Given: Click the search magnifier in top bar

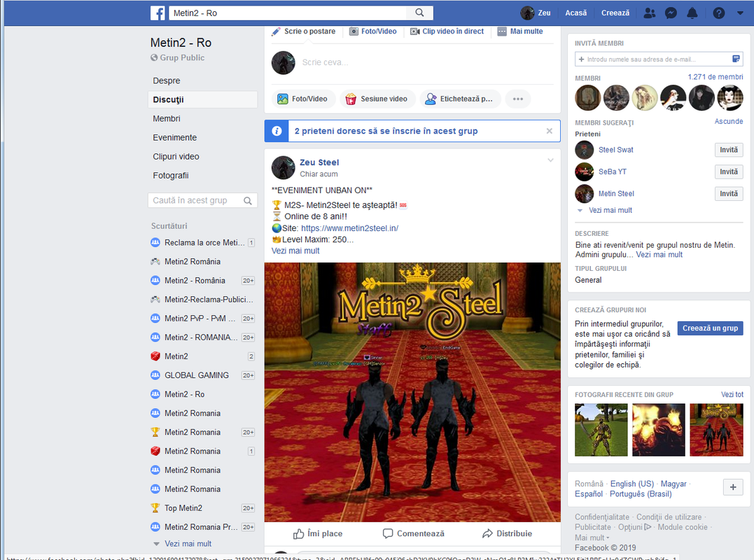Looking at the screenshot, I should tap(420, 13).
